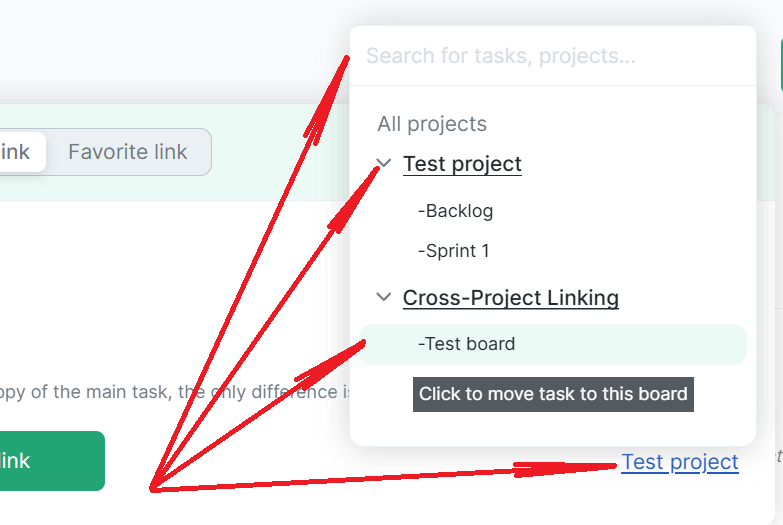Click the highlighted green Test board row background
783x525 pixels.
(x=650, y=344)
